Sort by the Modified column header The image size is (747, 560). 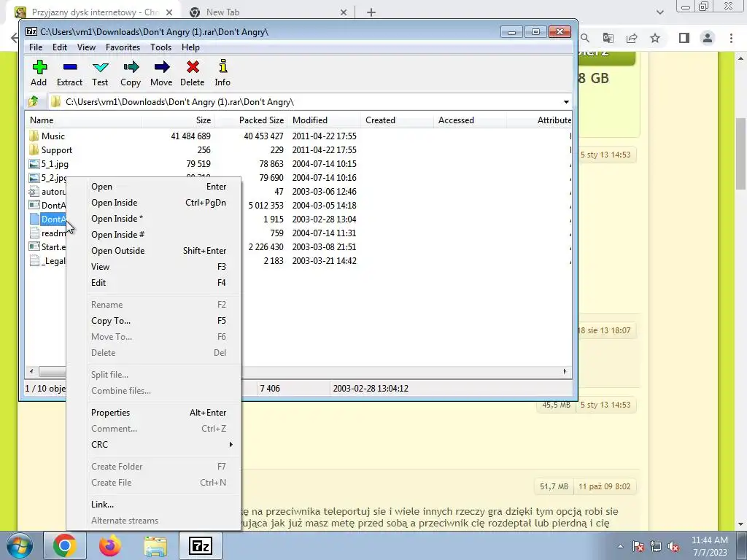point(324,120)
